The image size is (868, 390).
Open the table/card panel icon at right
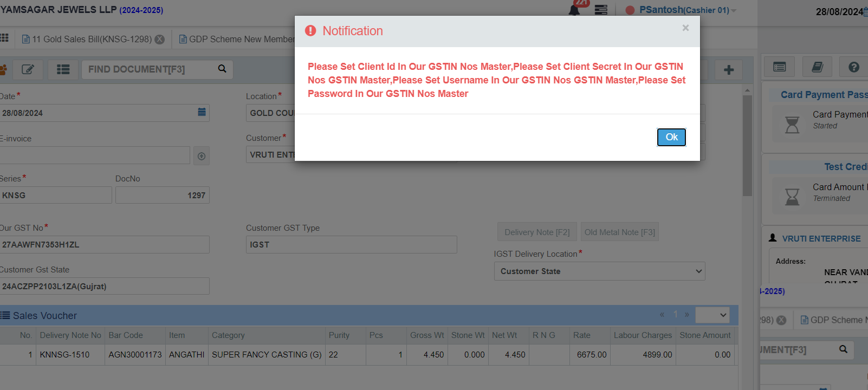pyautogui.click(x=780, y=67)
